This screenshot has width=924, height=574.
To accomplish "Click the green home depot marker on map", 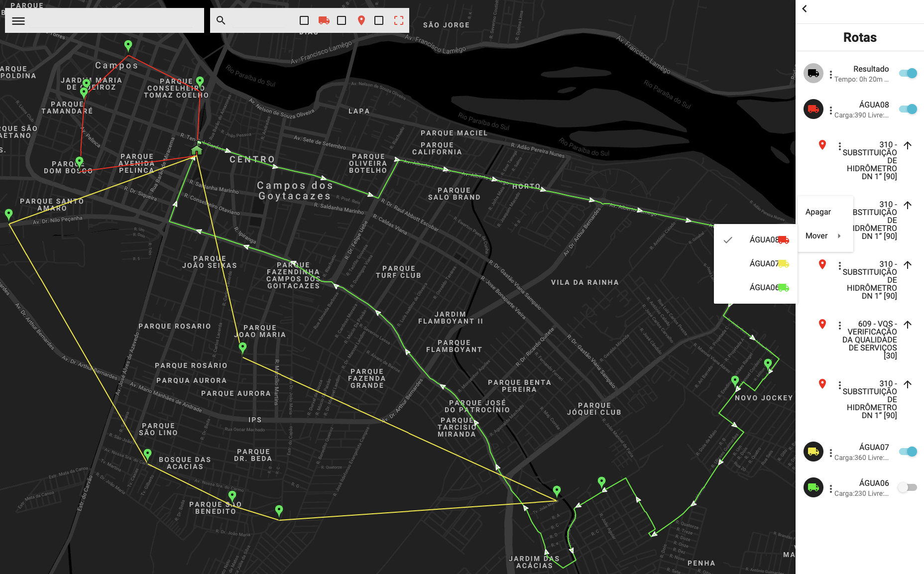I will point(197,149).
